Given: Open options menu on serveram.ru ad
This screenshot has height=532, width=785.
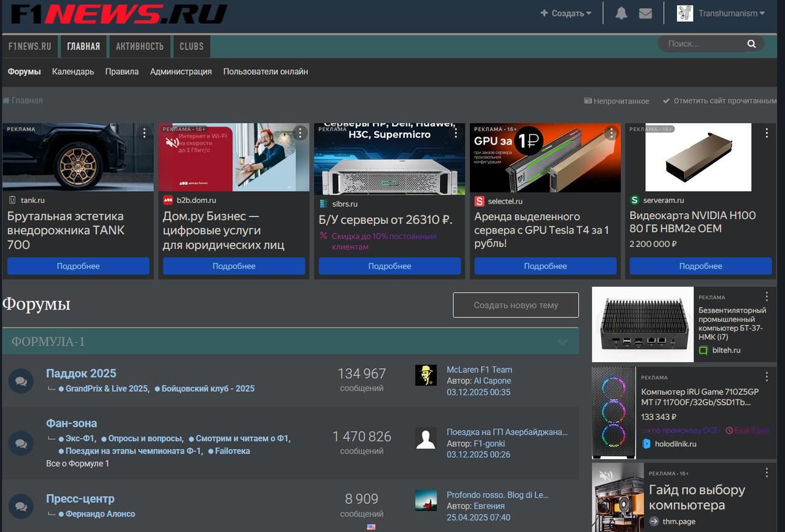Looking at the screenshot, I should click(767, 132).
